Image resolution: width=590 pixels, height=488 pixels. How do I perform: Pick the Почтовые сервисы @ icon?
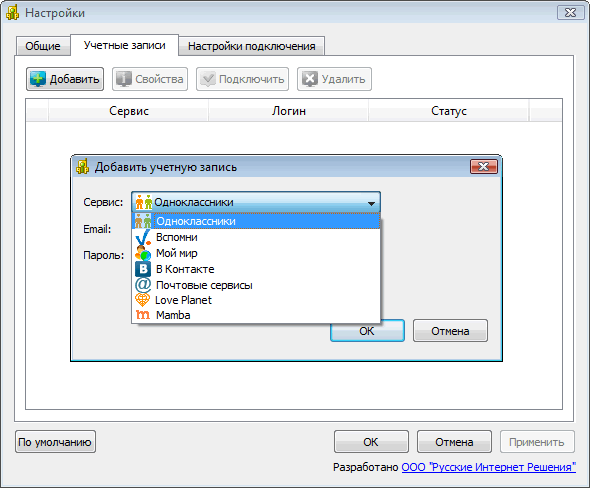point(143,285)
